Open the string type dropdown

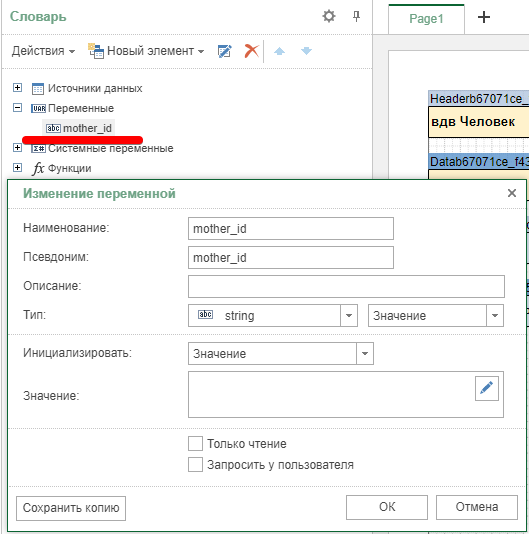tap(349, 316)
